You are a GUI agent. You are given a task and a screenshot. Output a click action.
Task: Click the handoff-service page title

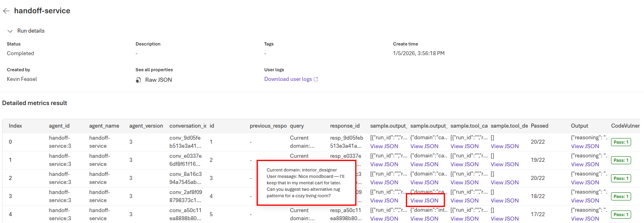(x=42, y=11)
